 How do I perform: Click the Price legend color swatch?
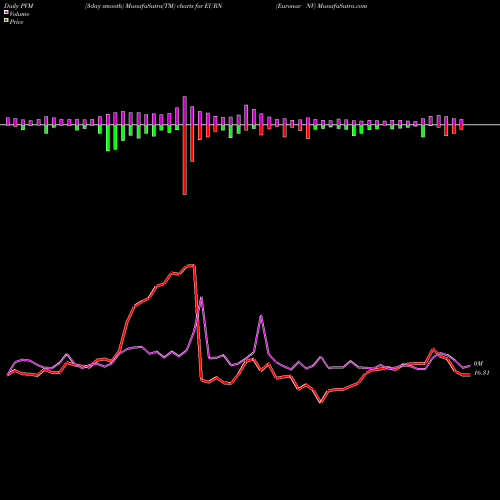pyautogui.click(x=6, y=21)
